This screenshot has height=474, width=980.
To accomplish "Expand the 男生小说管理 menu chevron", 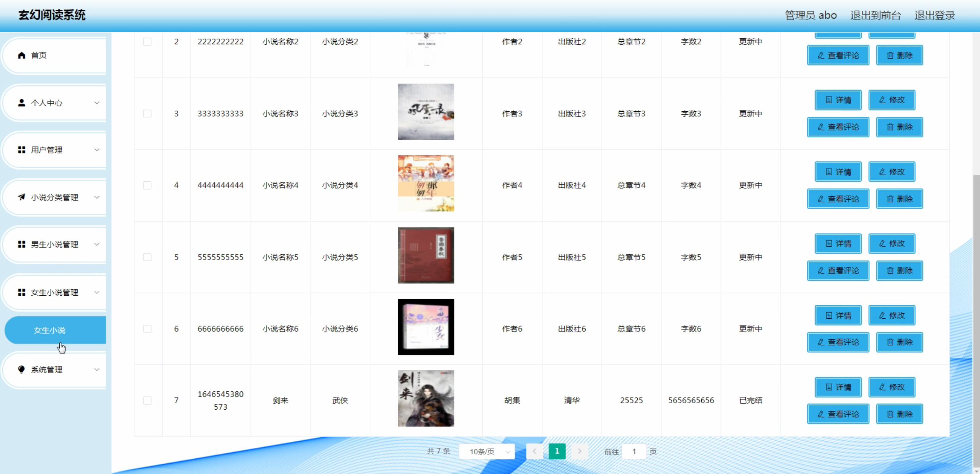I will coord(97,244).
